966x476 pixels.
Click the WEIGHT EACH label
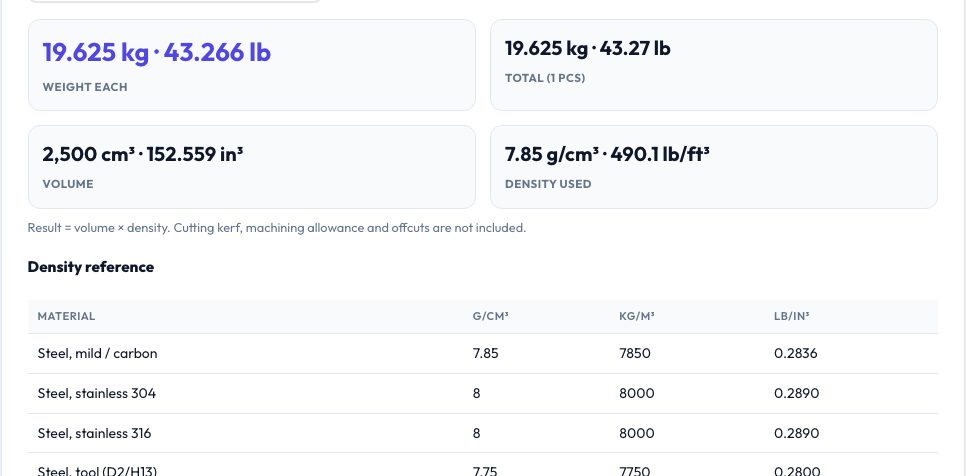[85, 87]
